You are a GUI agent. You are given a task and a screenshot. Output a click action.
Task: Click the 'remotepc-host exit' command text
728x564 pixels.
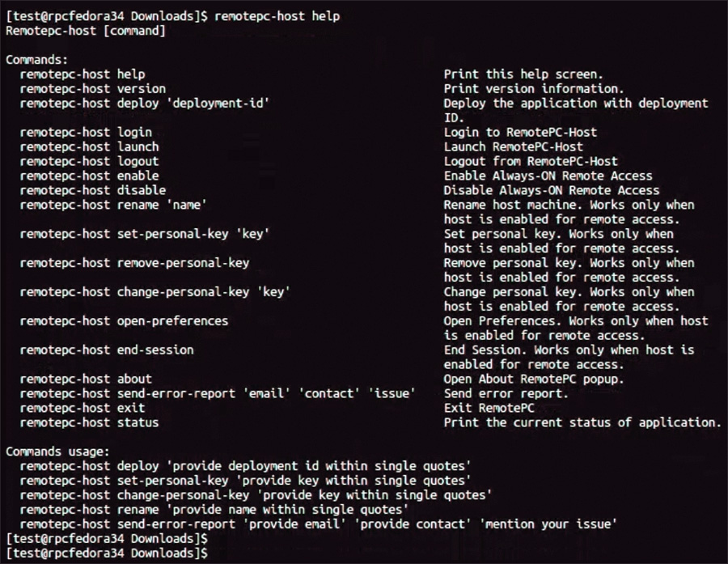82,408
